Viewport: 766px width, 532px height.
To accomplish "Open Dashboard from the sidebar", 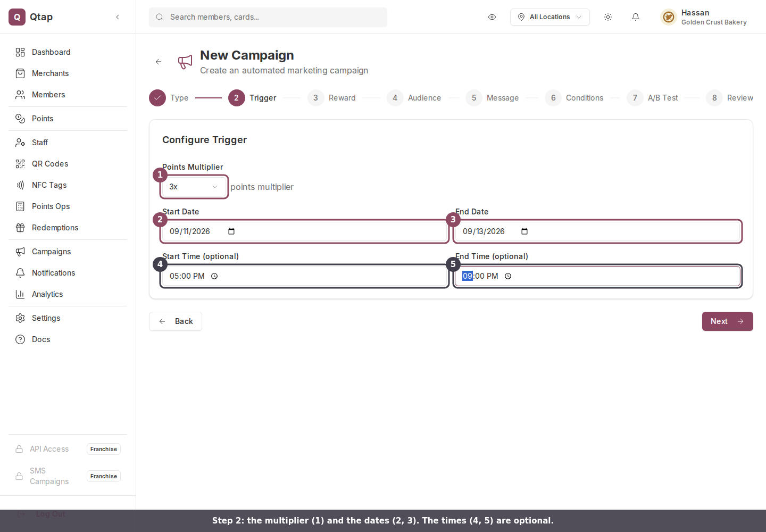I will 68,52.
